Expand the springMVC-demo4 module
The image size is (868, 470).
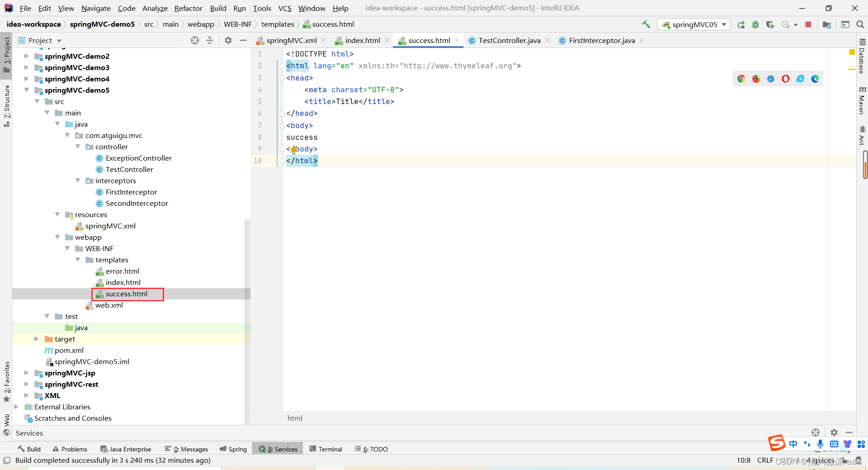tap(26, 79)
